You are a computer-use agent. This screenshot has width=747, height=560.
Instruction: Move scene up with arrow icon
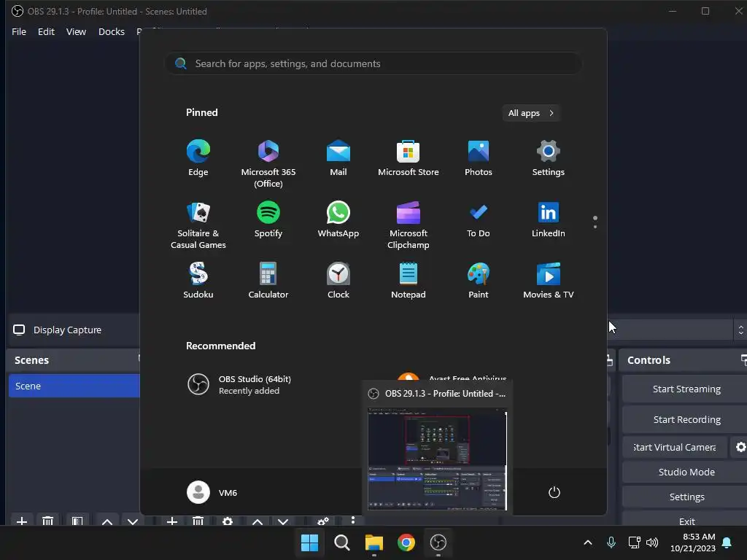point(107,521)
